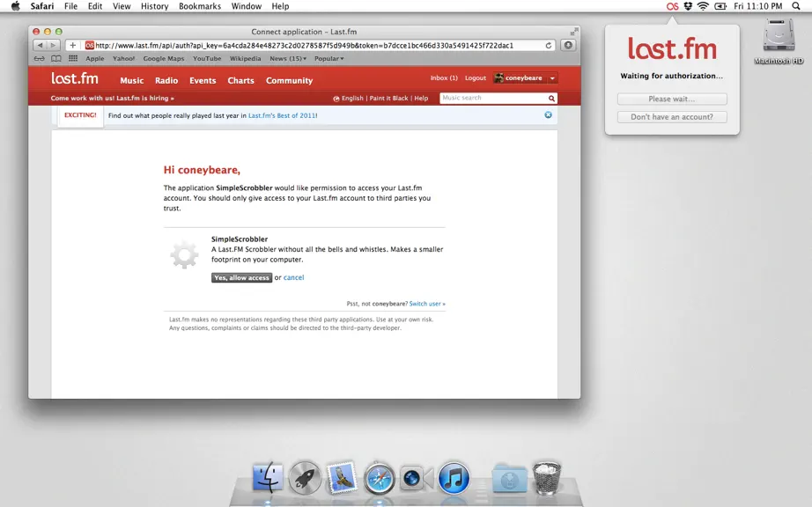Open the bookmarks book icon
812x507 pixels.
coord(56,58)
